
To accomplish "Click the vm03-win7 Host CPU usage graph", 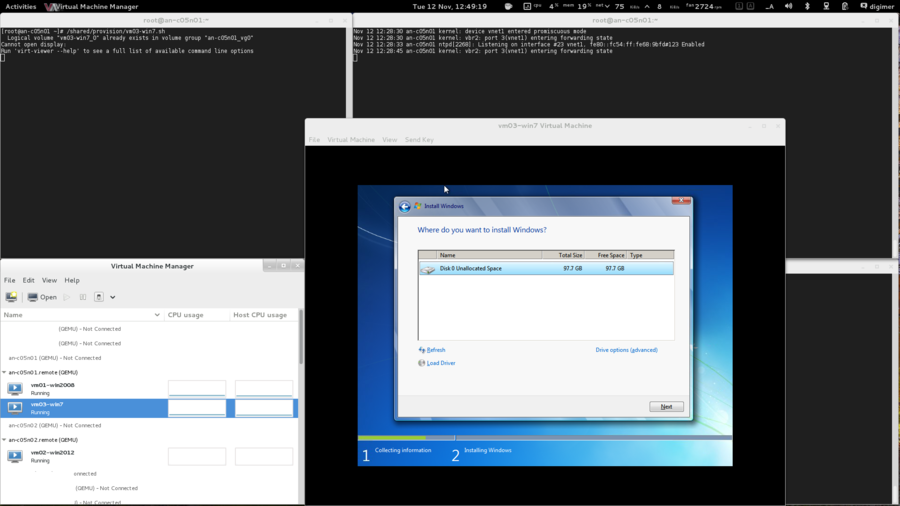I will (x=264, y=408).
